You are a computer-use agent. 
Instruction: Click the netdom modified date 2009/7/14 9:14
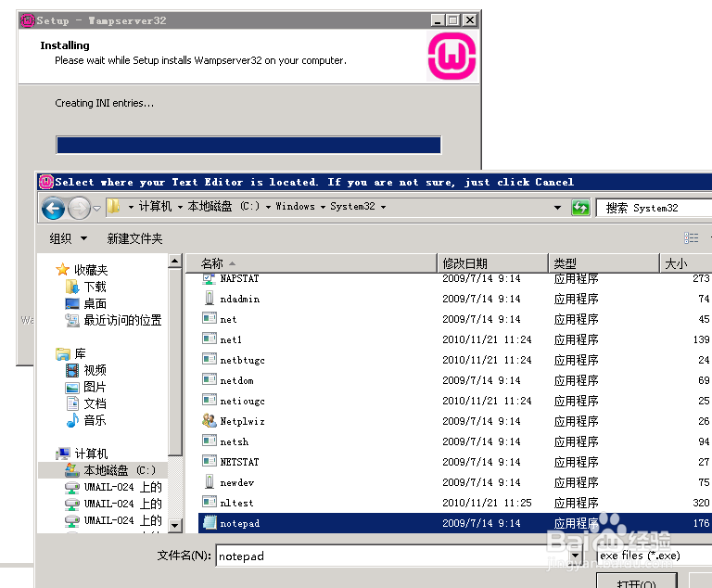click(x=481, y=380)
